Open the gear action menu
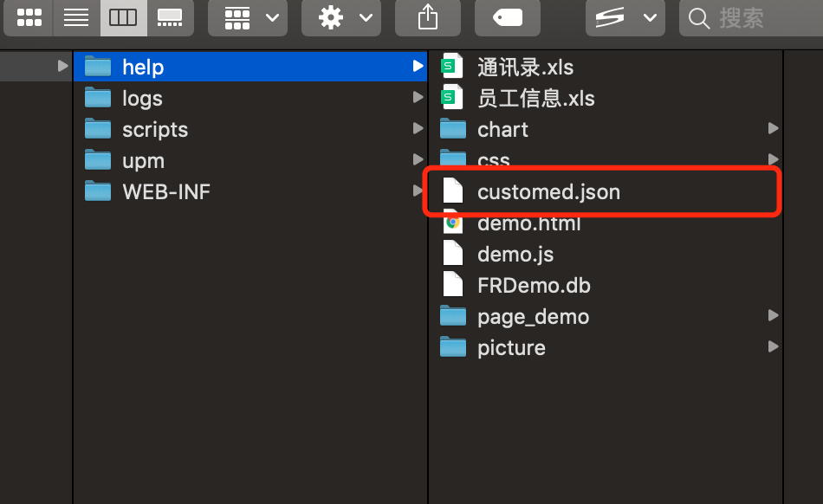This screenshot has width=823, height=504. click(340, 17)
